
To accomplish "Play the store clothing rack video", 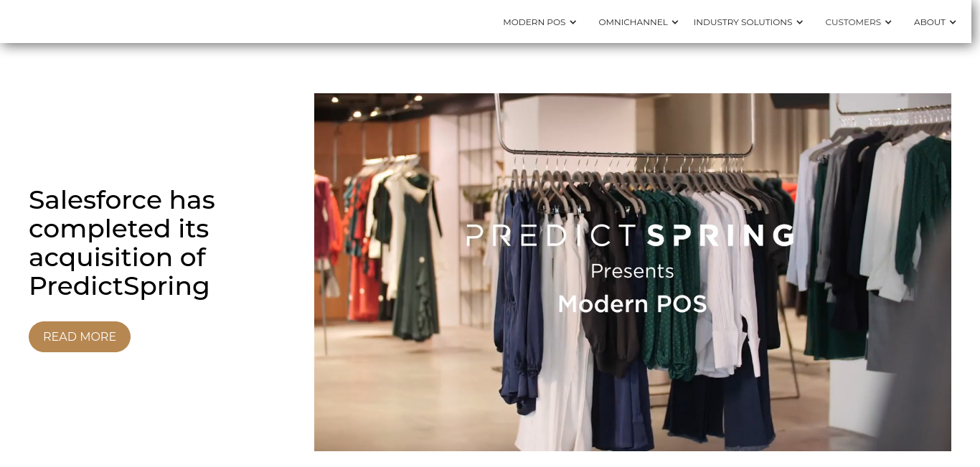I will 633,272.
